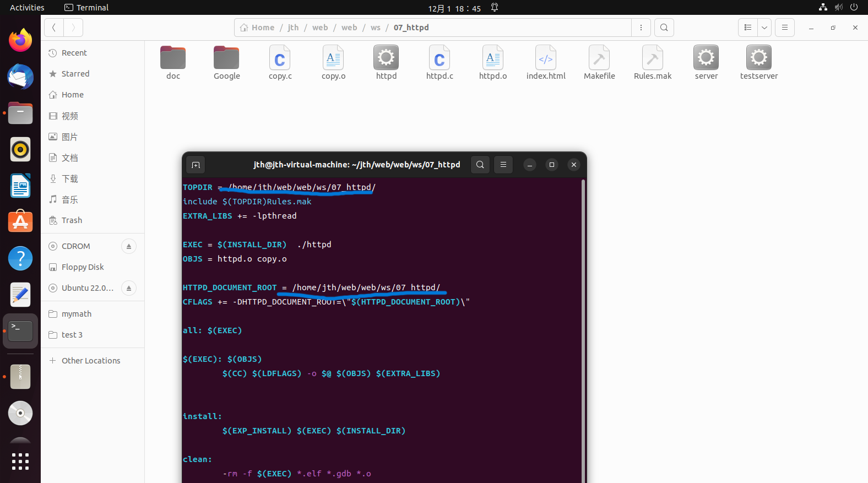Viewport: 868px width, 483px height.
Task: Search in the terminal window
Action: coord(480,165)
